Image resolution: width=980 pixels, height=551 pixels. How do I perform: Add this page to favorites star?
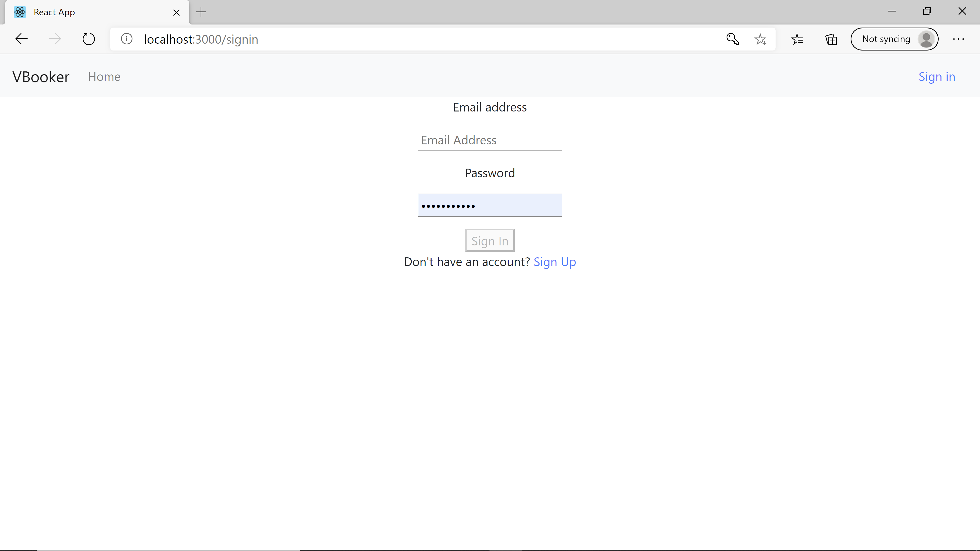tap(760, 39)
